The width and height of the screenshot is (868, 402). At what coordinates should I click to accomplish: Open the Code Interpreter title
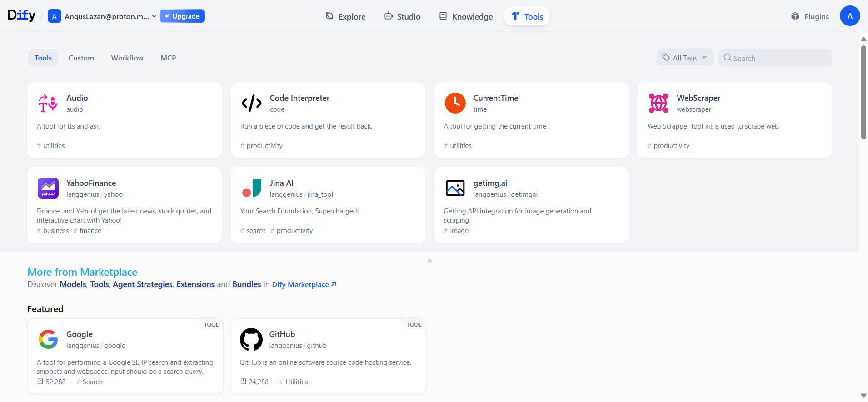tap(299, 98)
